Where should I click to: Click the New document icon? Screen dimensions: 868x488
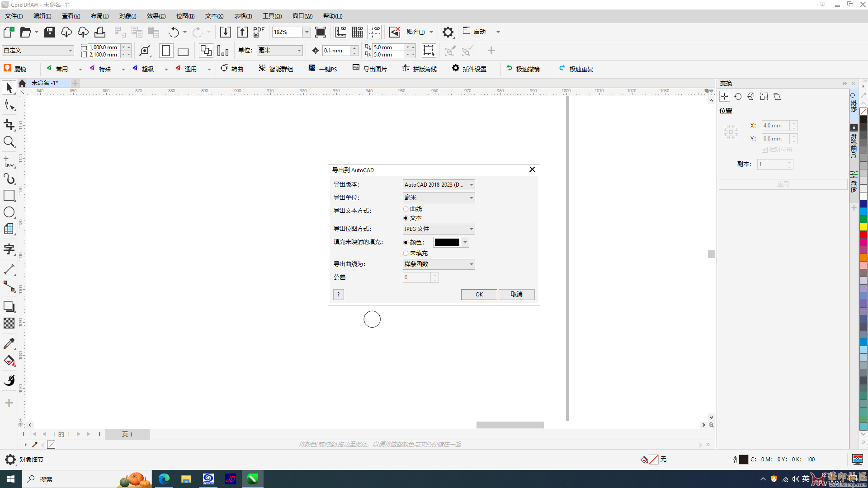click(x=9, y=32)
